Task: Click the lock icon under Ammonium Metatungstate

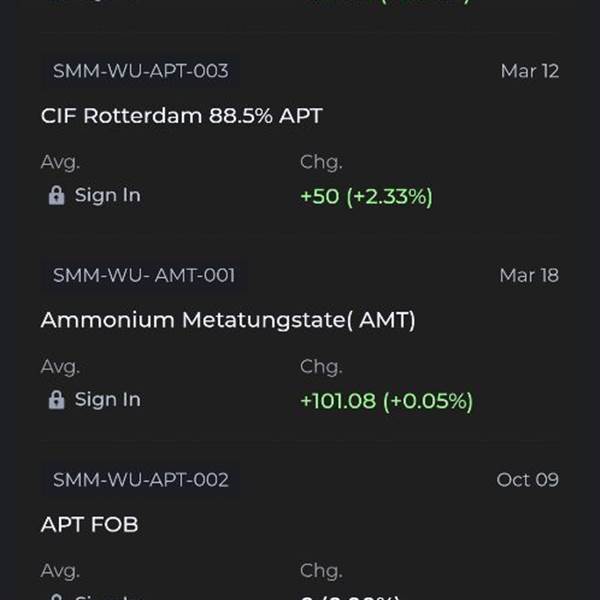Action: point(56,400)
